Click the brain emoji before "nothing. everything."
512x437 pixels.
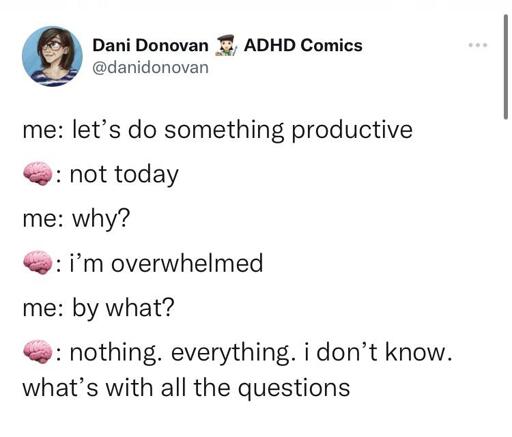click(x=38, y=352)
